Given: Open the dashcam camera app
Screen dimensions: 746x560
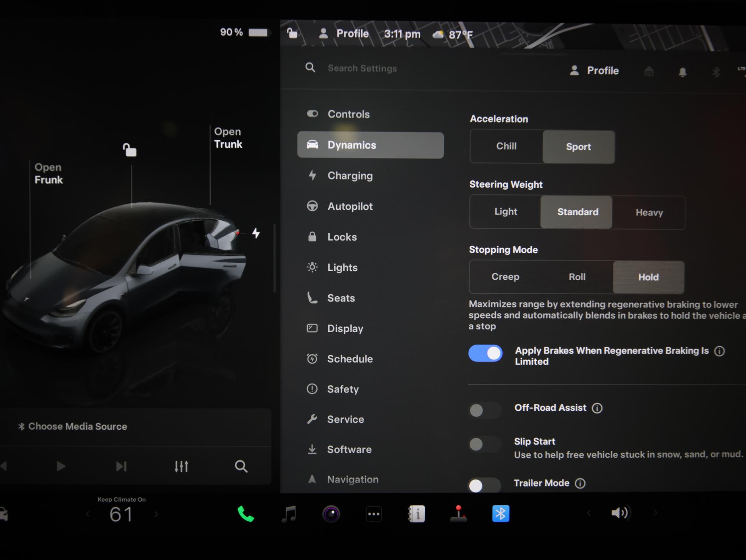Looking at the screenshot, I should [331, 514].
